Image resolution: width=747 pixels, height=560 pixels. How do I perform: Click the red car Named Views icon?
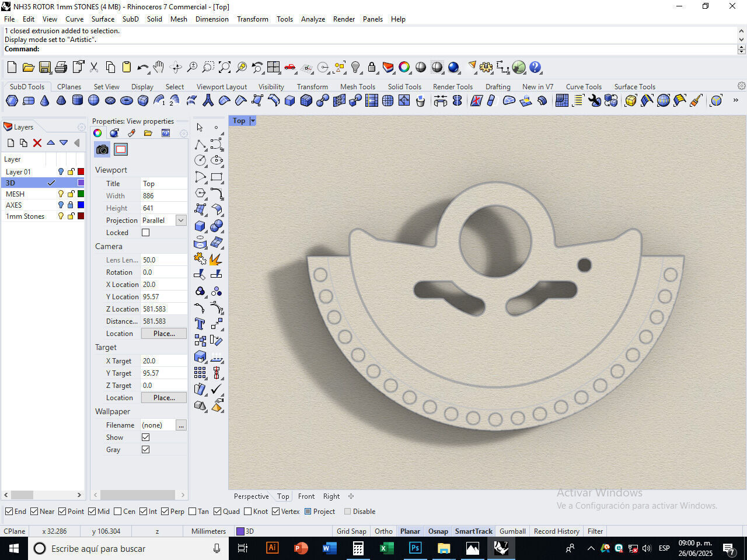pyautogui.click(x=290, y=68)
